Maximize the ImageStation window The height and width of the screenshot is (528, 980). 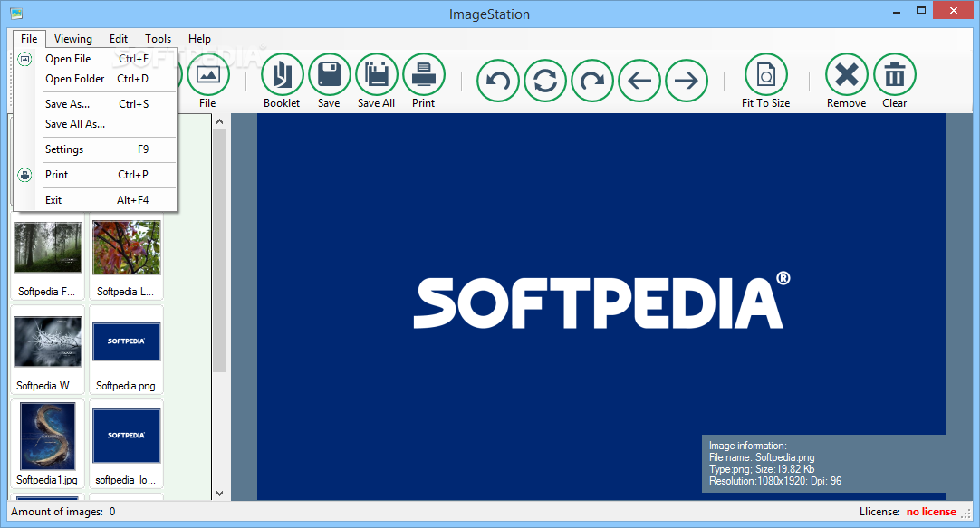coord(920,11)
